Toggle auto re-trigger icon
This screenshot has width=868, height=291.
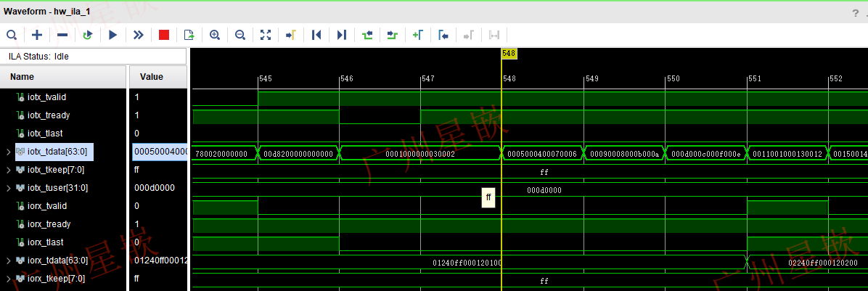[x=88, y=35]
